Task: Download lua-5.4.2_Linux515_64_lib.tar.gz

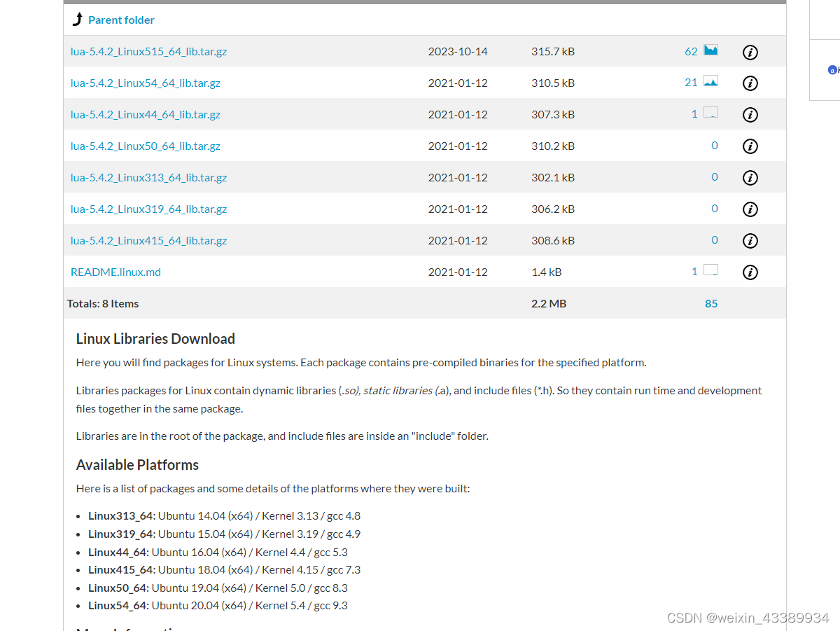Action: pos(148,52)
